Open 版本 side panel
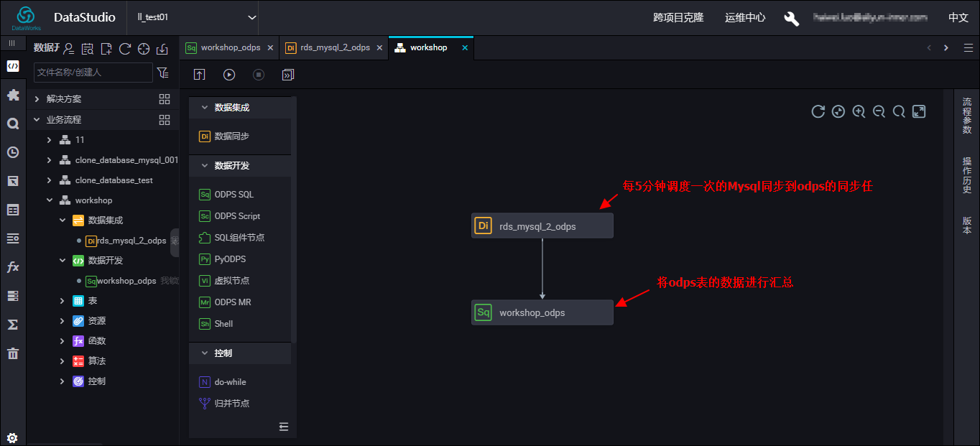Viewport: 980px width, 446px height. click(967, 226)
